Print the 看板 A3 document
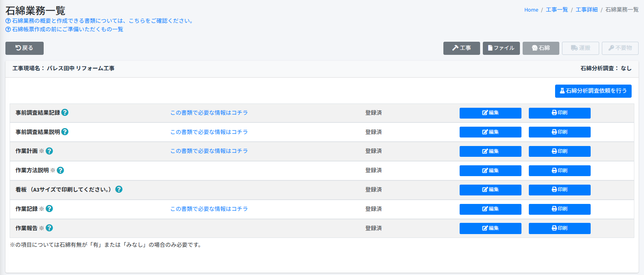Image resolution: width=644 pixels, height=275 pixels. pos(559,190)
